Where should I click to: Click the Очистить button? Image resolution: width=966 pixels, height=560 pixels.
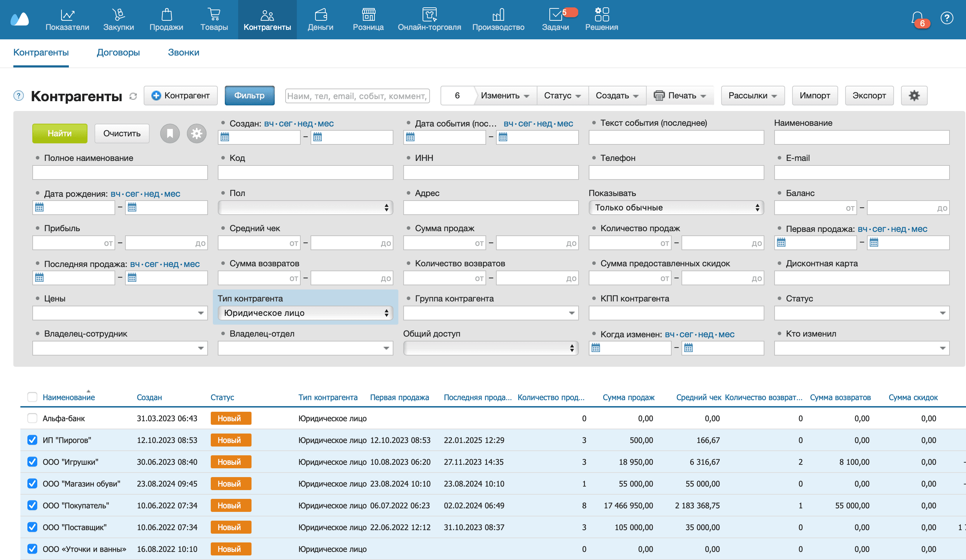coord(122,134)
